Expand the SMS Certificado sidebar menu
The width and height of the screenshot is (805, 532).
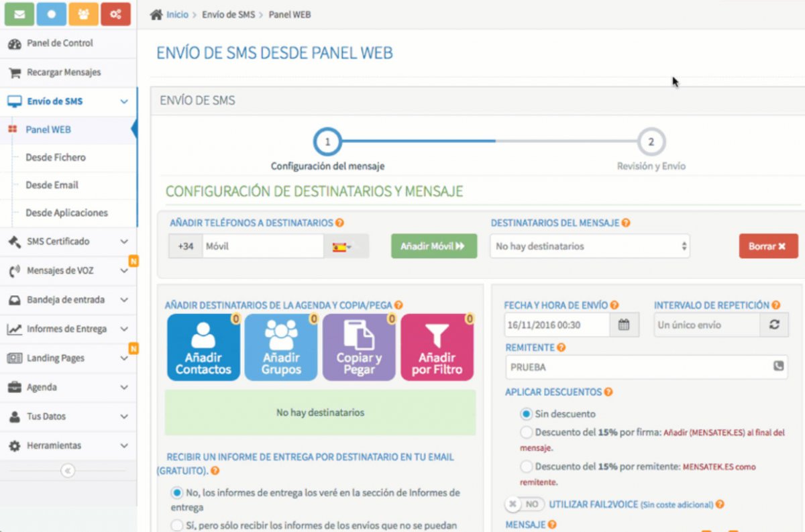tap(68, 242)
